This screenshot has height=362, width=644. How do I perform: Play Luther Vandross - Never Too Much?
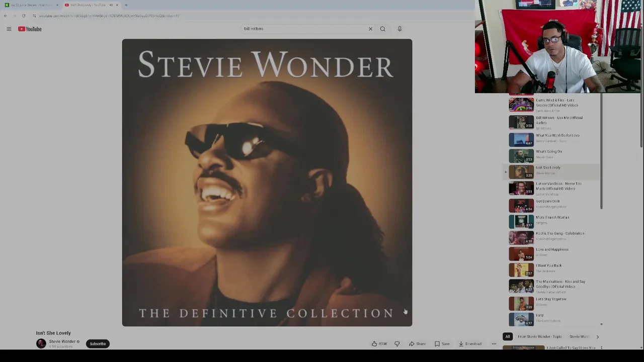click(x=552, y=188)
